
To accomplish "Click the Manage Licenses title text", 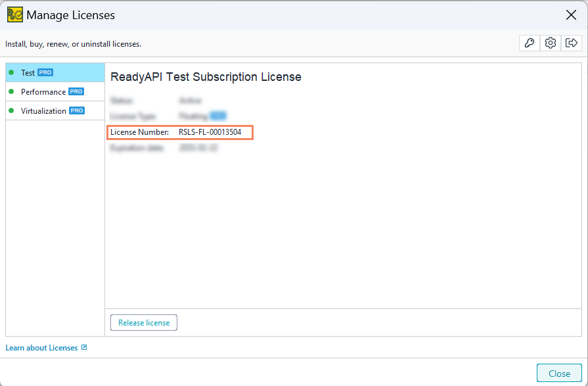I will tap(71, 15).
